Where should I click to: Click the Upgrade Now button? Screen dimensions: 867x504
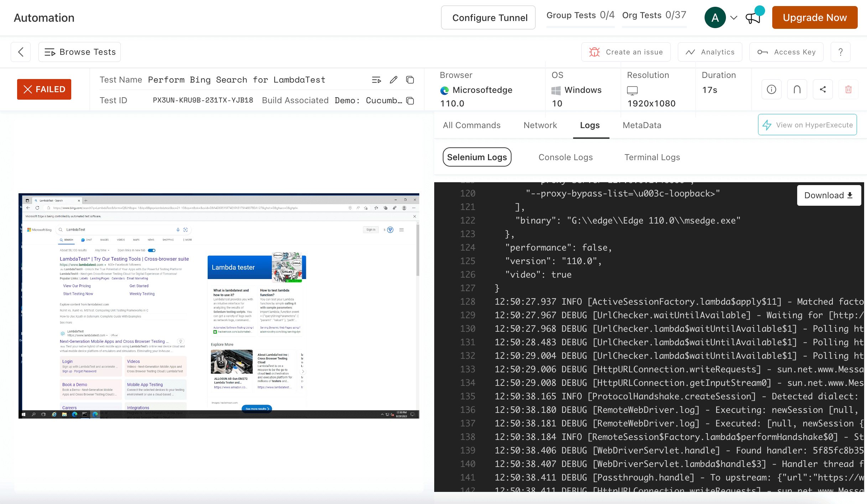pyautogui.click(x=814, y=17)
